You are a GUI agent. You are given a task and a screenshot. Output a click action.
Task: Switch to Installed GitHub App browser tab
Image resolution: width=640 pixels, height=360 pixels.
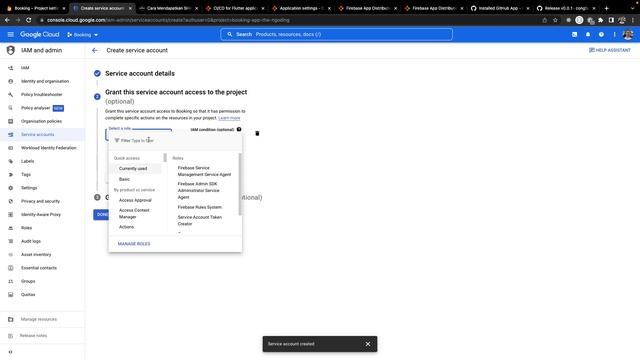pyautogui.click(x=500, y=8)
